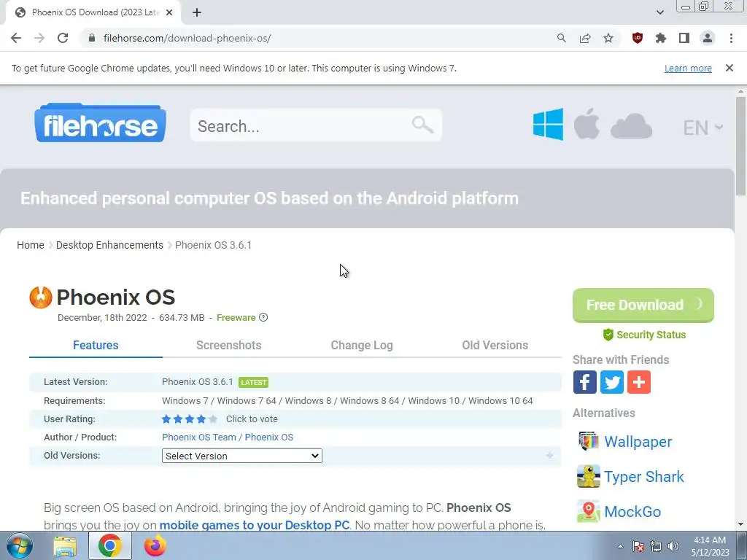The image size is (747, 560).
Task: Go back with the browser back arrow
Action: (x=16, y=38)
